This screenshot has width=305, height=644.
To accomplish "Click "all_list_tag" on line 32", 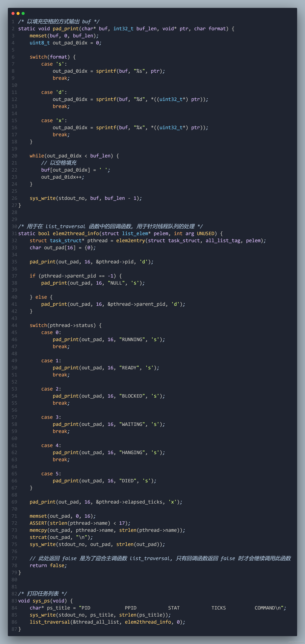I will [223, 240].
